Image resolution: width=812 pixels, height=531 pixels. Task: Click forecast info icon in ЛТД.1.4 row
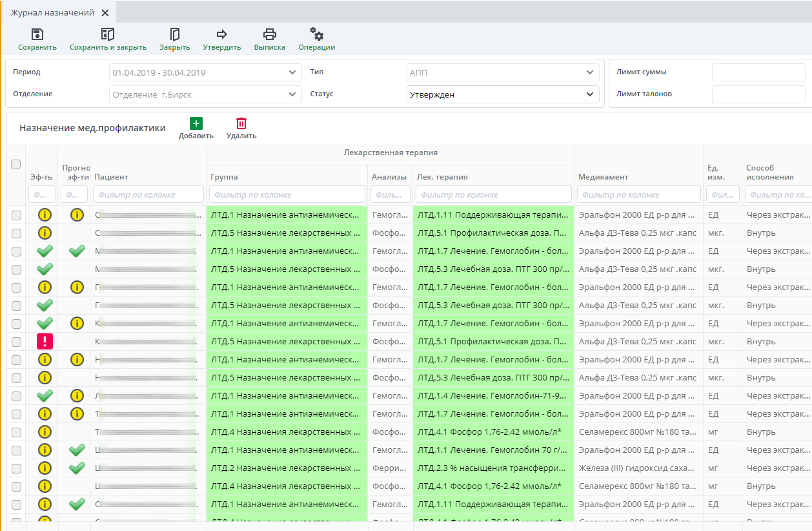pyautogui.click(x=77, y=395)
